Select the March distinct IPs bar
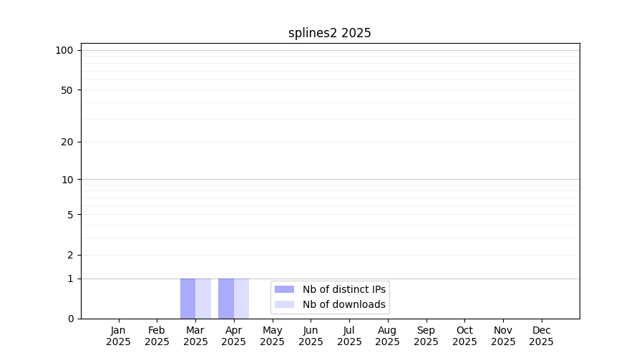The height and width of the screenshot is (358, 644). [x=187, y=299]
